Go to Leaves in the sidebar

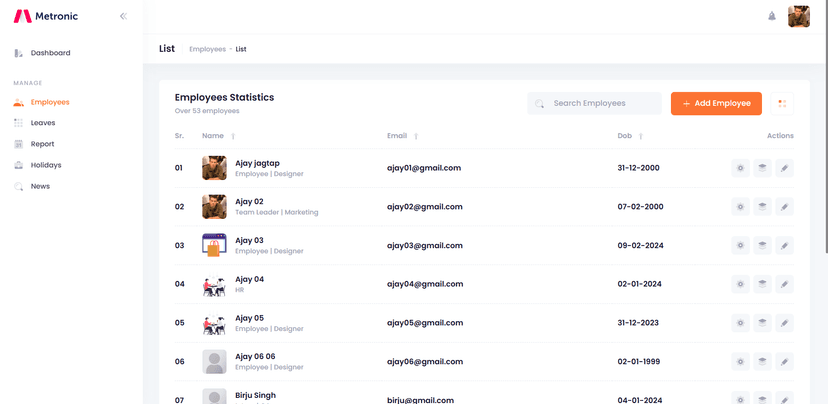[43, 123]
